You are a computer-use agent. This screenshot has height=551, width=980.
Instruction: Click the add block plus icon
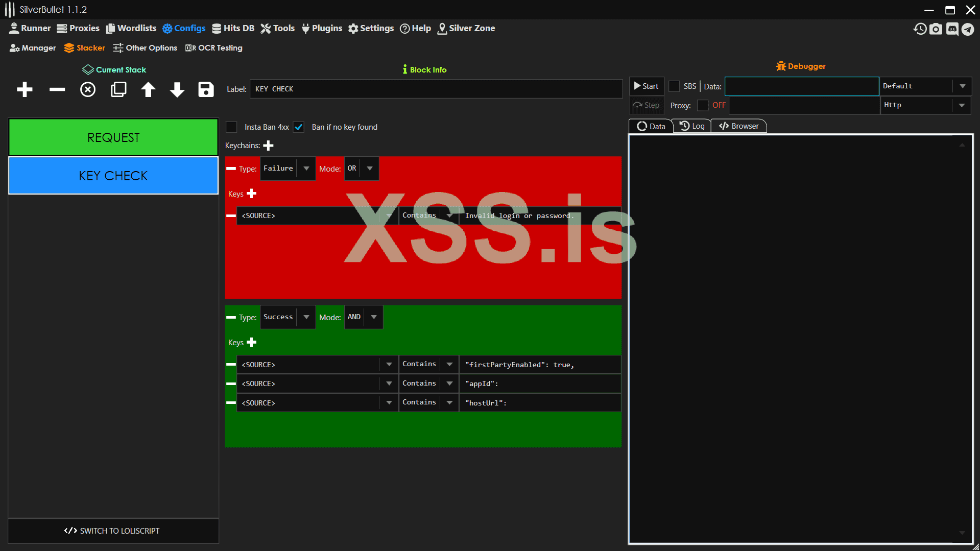click(25, 89)
